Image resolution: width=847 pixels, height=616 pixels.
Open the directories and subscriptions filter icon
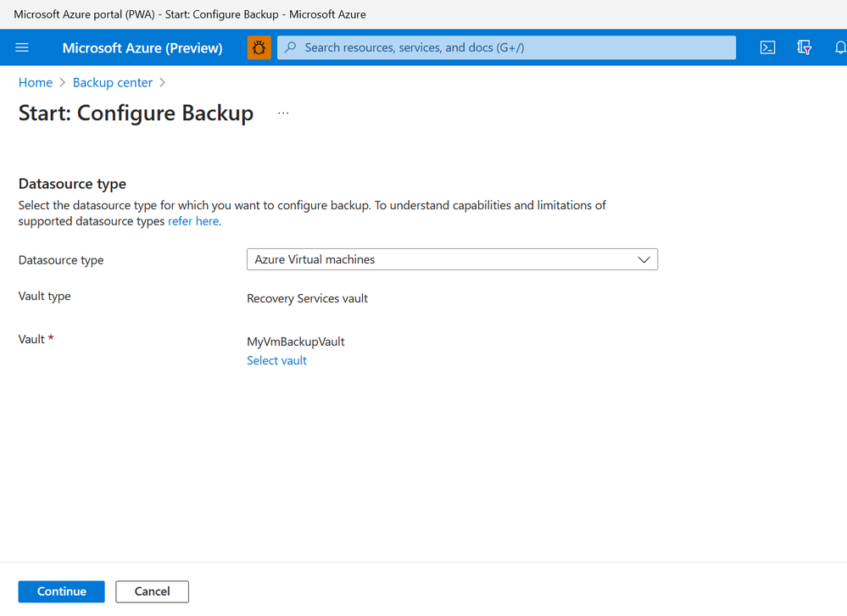[x=805, y=47]
